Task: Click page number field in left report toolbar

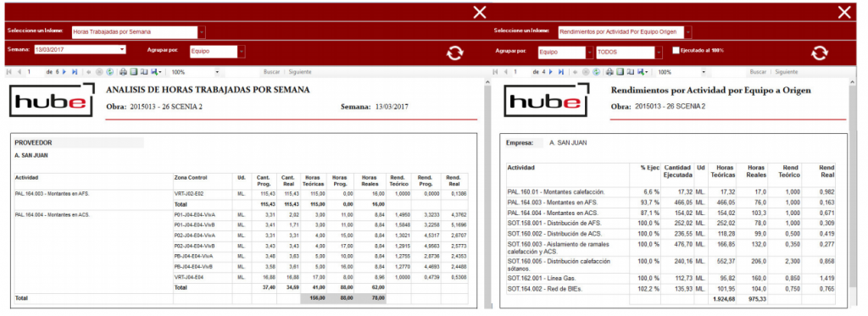Action: [x=35, y=72]
